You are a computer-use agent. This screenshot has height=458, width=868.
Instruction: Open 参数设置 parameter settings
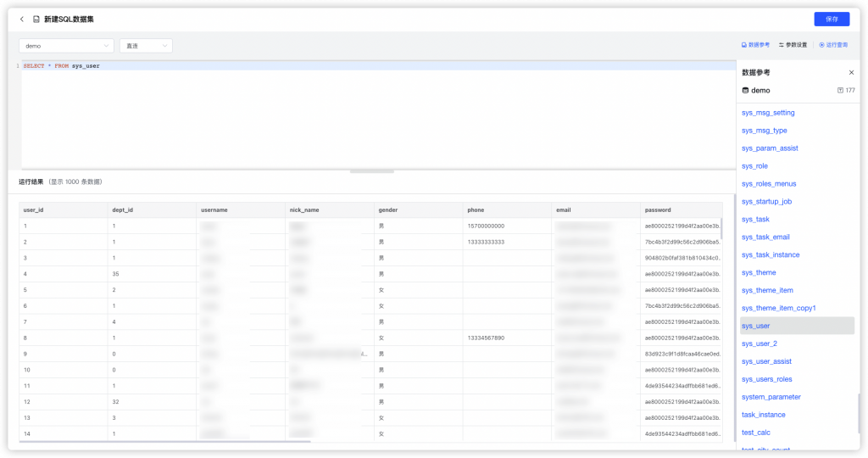[793, 45]
